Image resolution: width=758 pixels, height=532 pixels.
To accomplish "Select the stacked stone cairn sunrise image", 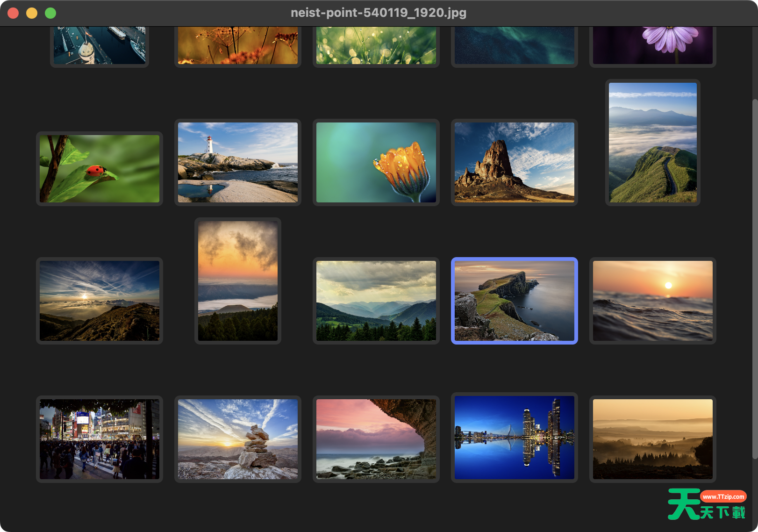I will coord(237,438).
